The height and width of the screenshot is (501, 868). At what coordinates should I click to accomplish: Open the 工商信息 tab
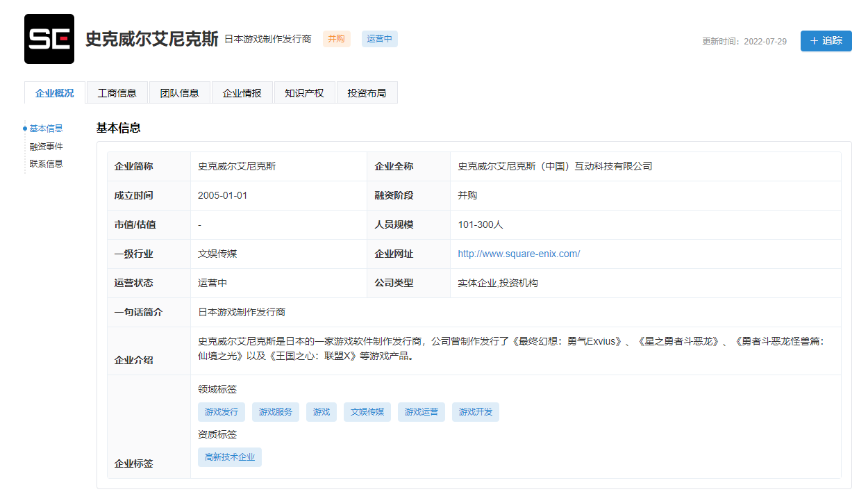(117, 93)
